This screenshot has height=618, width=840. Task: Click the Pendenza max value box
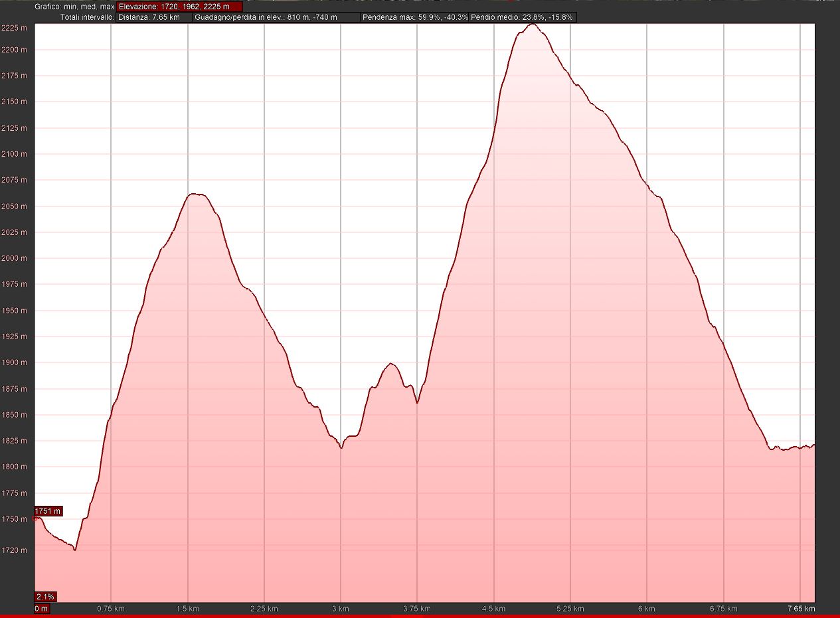coord(414,17)
